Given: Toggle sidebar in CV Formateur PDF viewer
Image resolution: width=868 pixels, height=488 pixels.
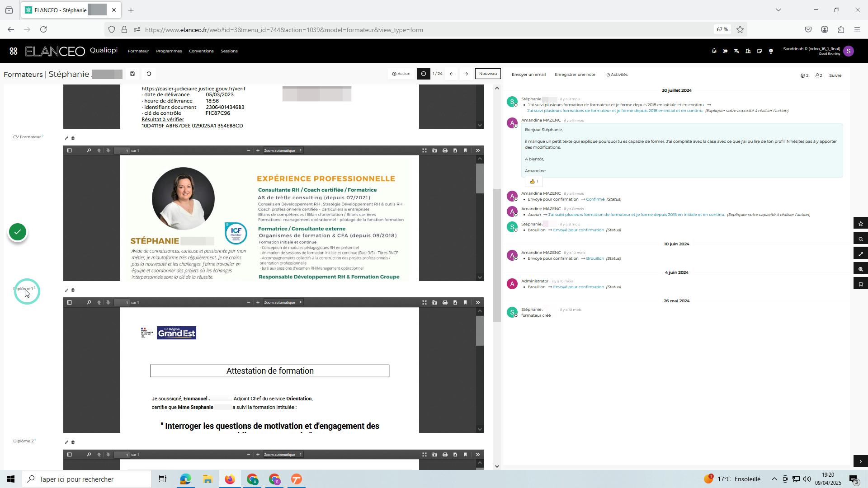Looking at the screenshot, I should pos(69,150).
